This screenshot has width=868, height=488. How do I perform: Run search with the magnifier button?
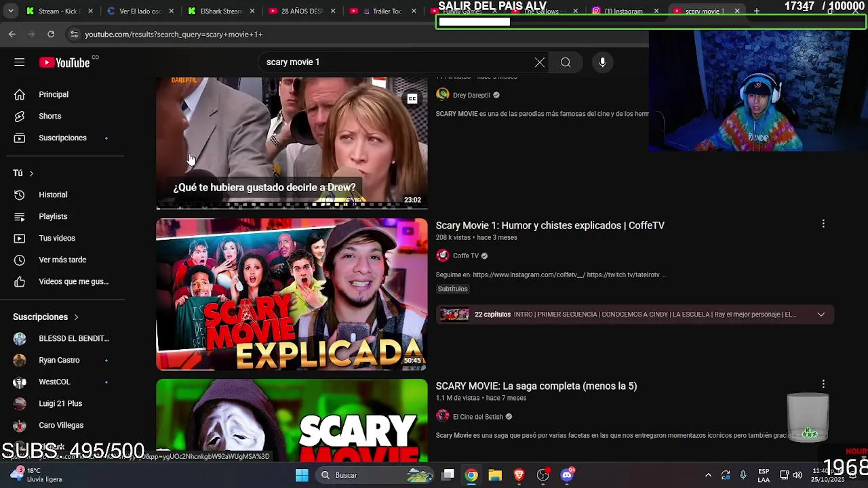(x=566, y=62)
